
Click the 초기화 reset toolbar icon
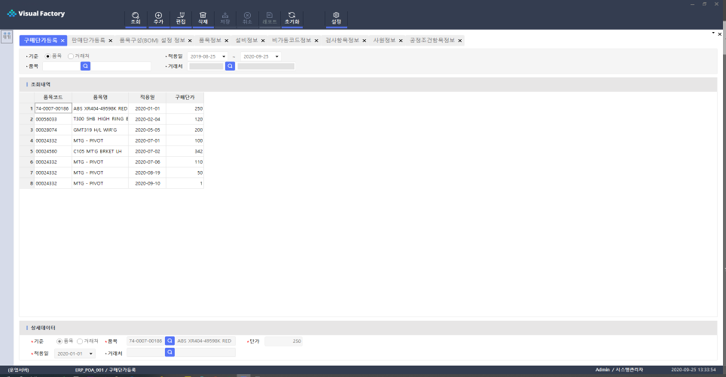[x=292, y=18]
